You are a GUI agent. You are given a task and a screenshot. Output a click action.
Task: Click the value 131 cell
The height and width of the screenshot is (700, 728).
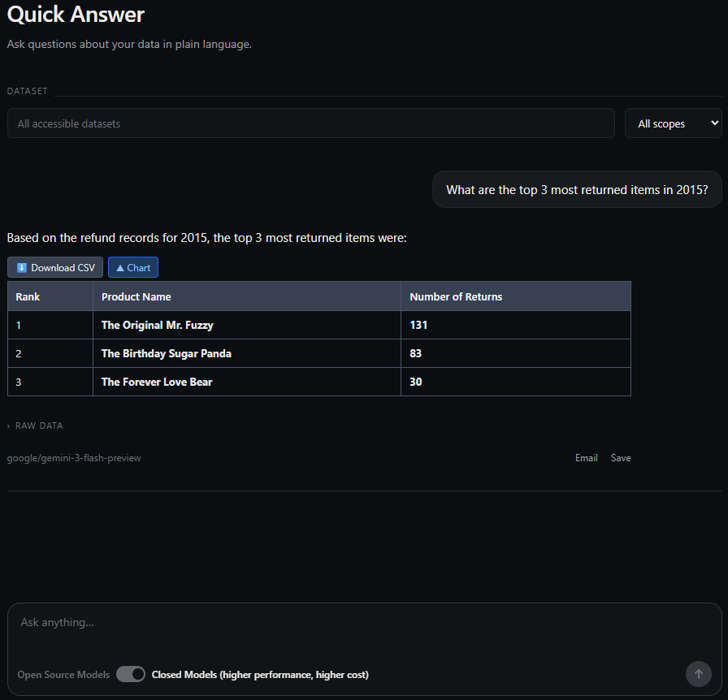(x=516, y=325)
